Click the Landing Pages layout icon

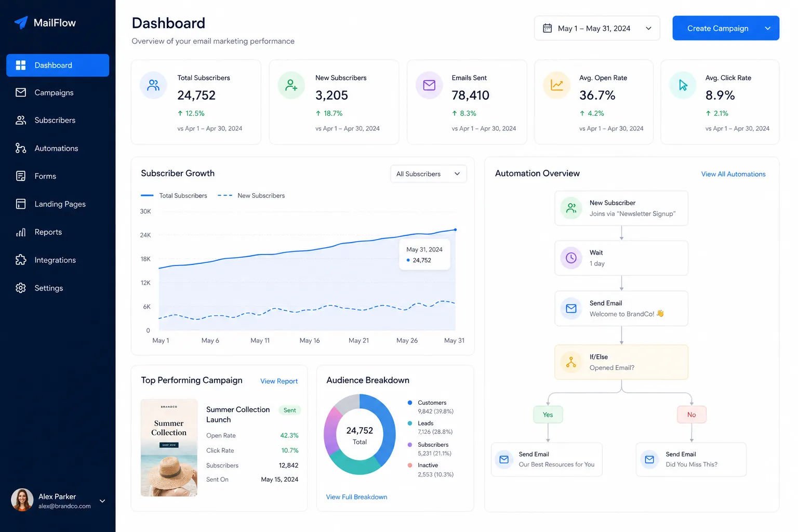point(21,204)
